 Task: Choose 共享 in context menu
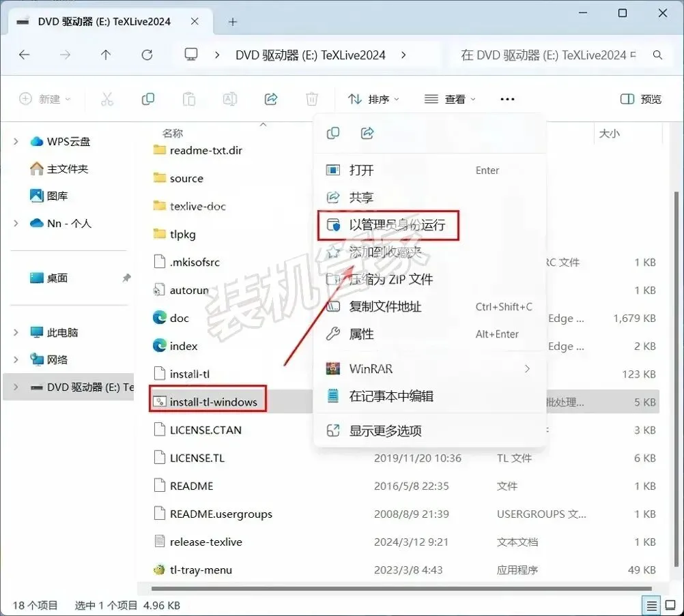429,197
